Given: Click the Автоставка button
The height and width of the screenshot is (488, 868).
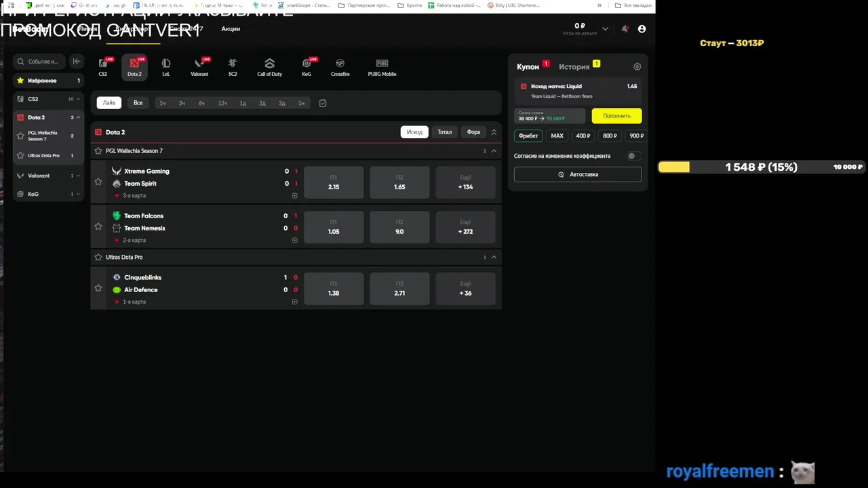Looking at the screenshot, I should pos(578,174).
